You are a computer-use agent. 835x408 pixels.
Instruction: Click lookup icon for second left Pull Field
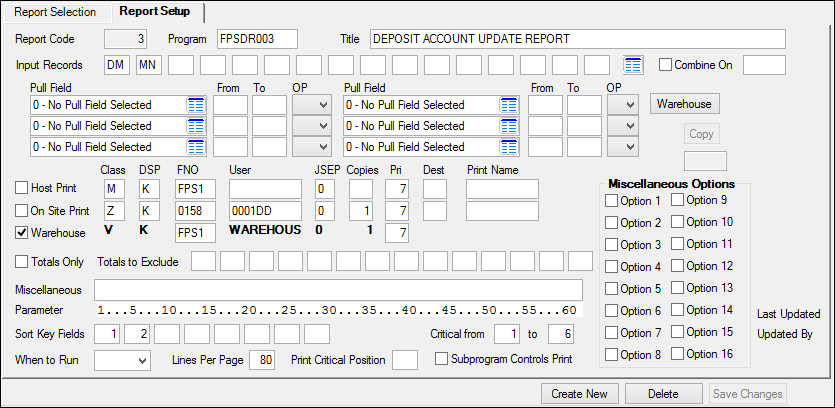click(195, 126)
